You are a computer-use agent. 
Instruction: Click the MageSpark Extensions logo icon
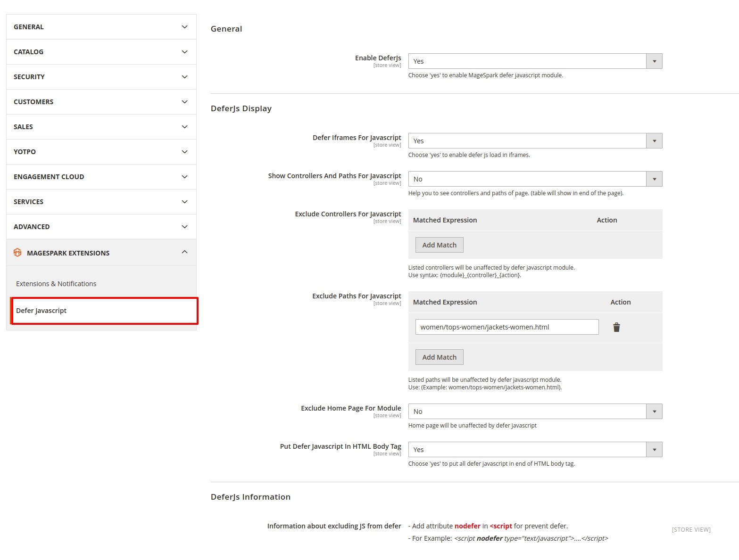click(17, 253)
